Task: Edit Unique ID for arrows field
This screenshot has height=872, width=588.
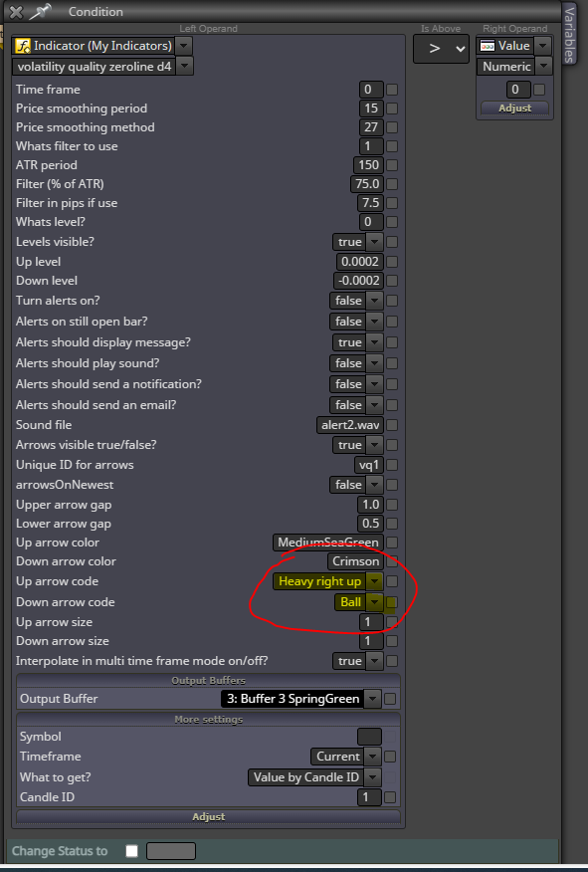Action: point(368,464)
